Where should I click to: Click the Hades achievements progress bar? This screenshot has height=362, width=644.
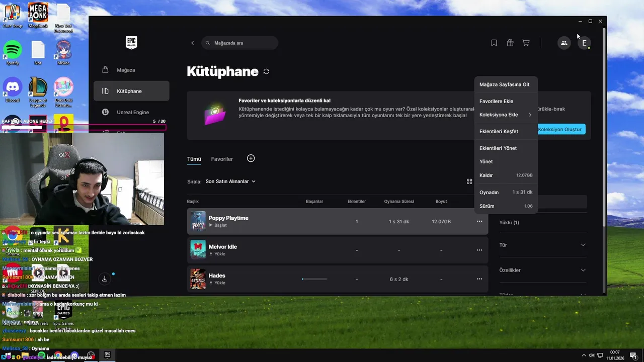point(314,279)
